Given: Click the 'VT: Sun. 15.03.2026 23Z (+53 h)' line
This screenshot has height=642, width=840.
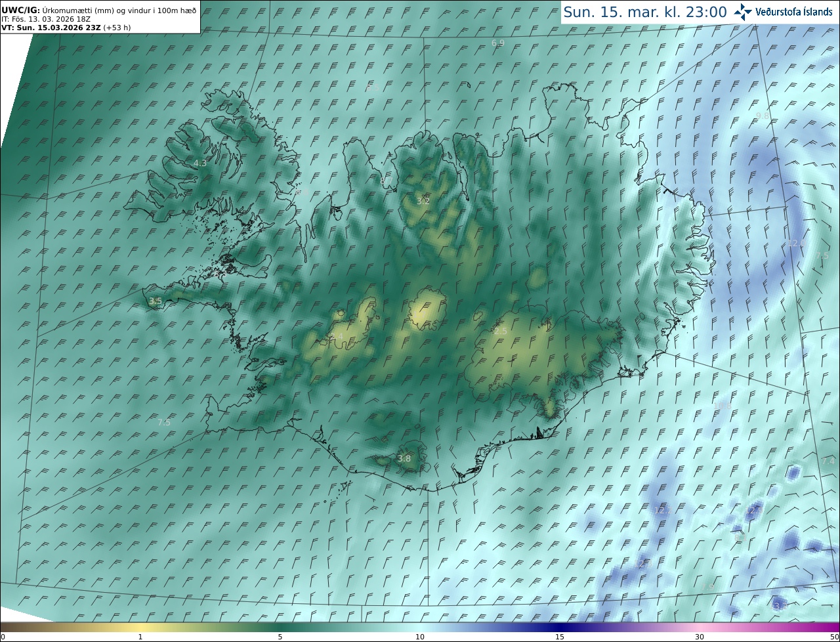Looking at the screenshot, I should click(66, 28).
